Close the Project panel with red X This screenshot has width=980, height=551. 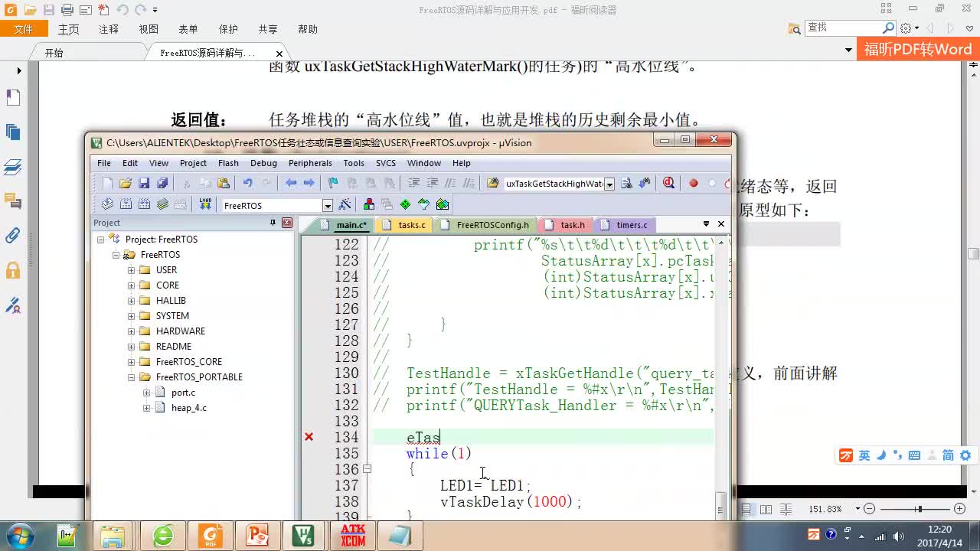tap(287, 223)
